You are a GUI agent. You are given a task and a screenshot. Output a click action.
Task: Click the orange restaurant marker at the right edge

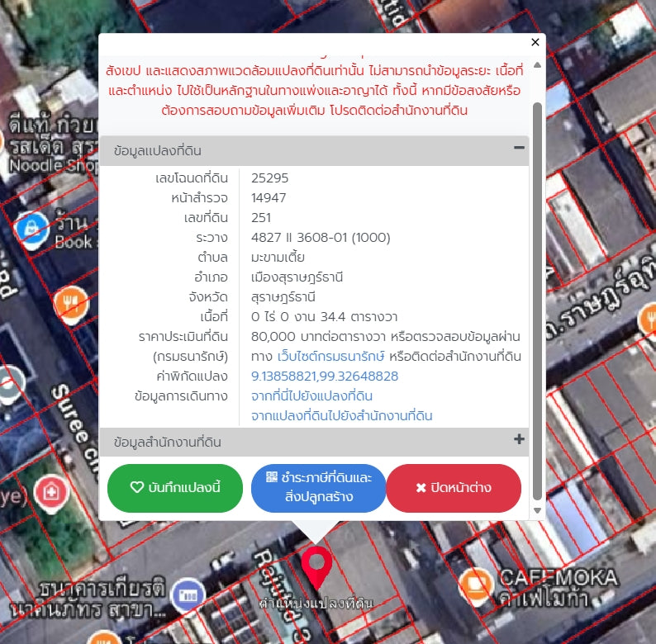(649, 318)
